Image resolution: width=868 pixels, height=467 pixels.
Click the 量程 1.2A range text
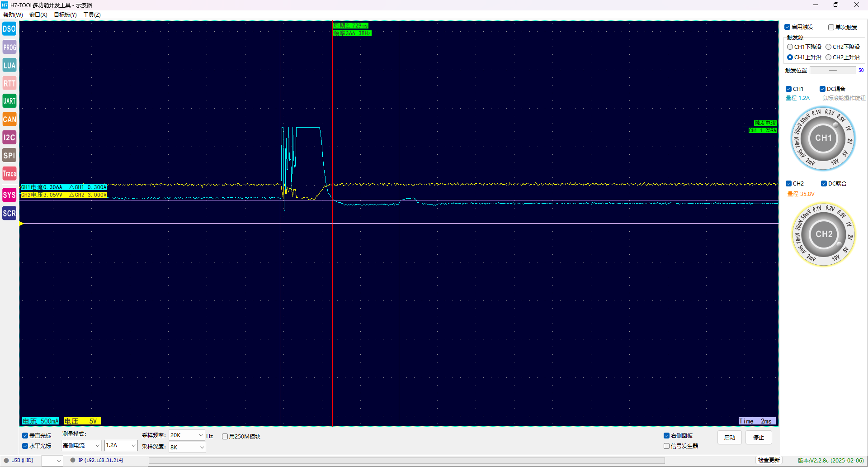pyautogui.click(x=797, y=98)
